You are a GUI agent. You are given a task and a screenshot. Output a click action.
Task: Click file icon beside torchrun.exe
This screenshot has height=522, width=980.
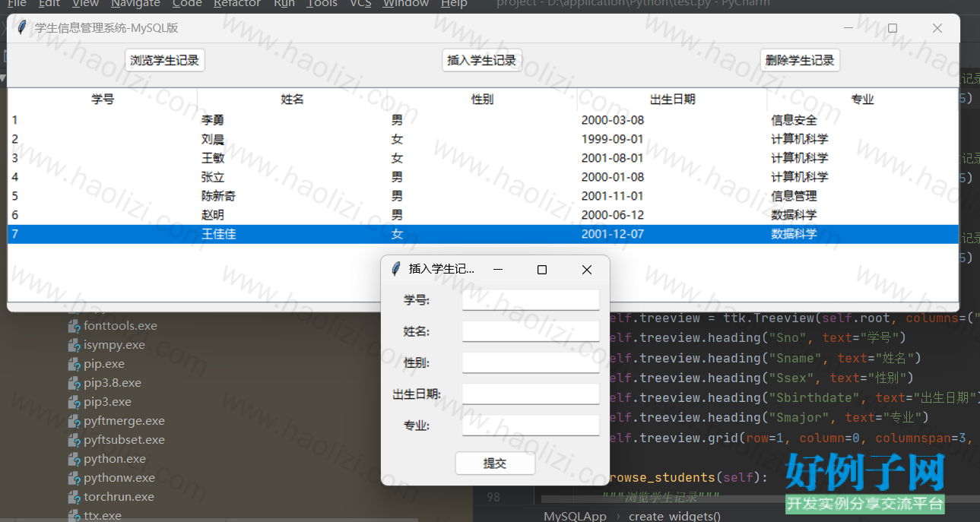(74, 497)
